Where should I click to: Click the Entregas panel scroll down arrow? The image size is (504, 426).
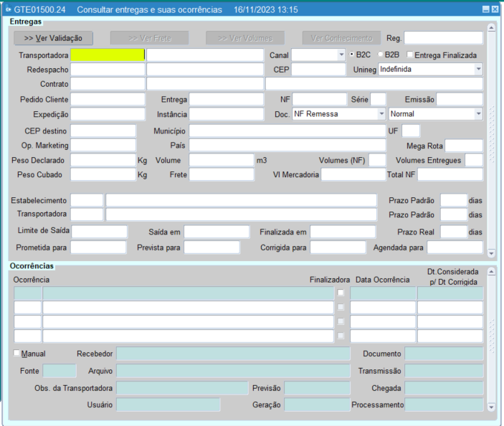point(491,253)
